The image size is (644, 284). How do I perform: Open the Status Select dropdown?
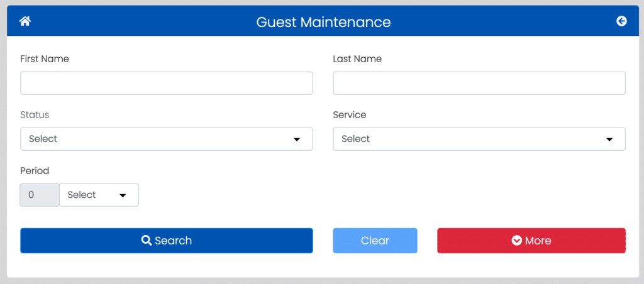coord(166,139)
